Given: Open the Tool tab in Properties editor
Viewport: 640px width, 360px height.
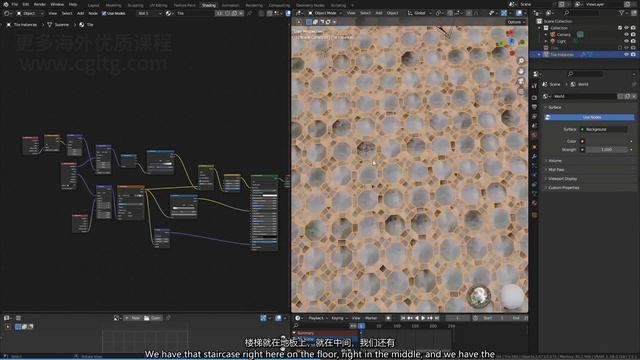Looking at the screenshot, I should tap(534, 86).
